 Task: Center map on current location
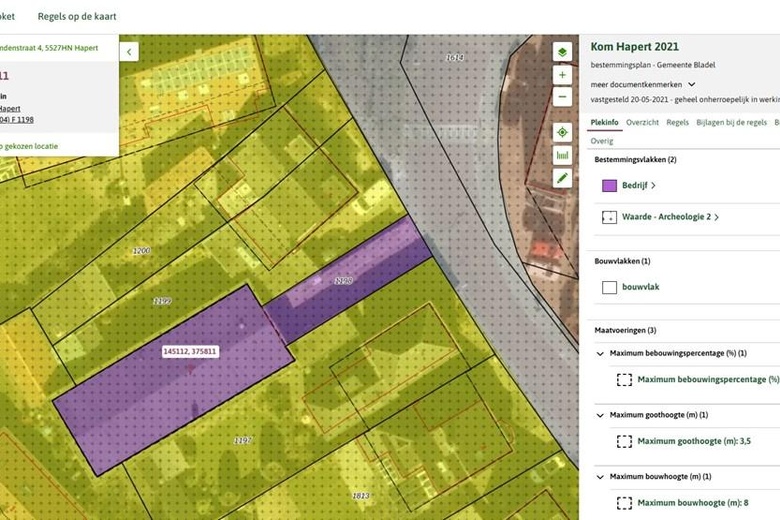(x=562, y=132)
